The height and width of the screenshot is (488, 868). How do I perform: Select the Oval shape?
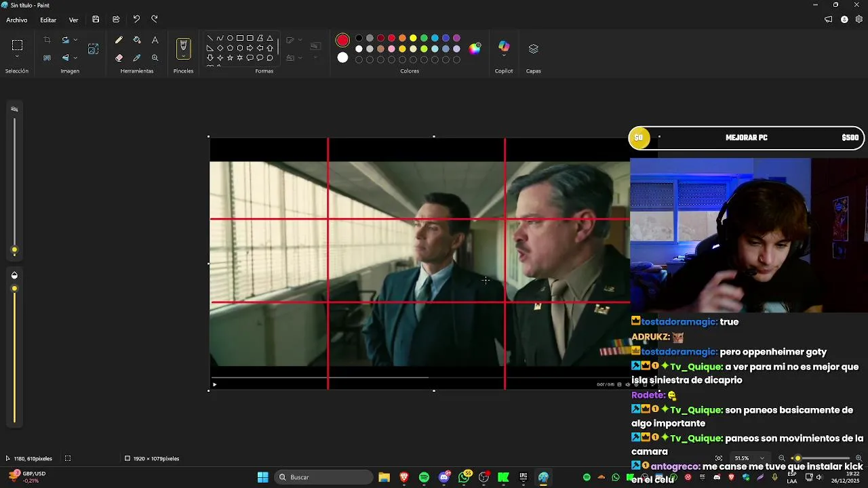pyautogui.click(x=230, y=38)
